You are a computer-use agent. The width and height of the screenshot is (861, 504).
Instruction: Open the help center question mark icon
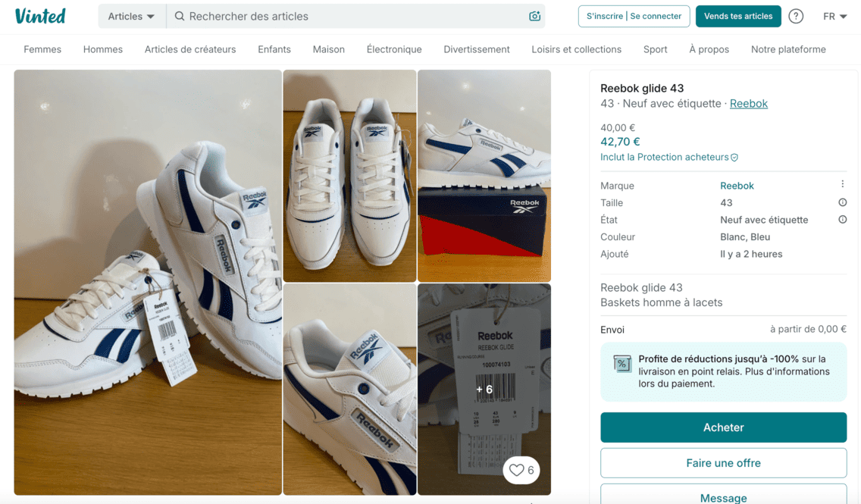tap(795, 15)
